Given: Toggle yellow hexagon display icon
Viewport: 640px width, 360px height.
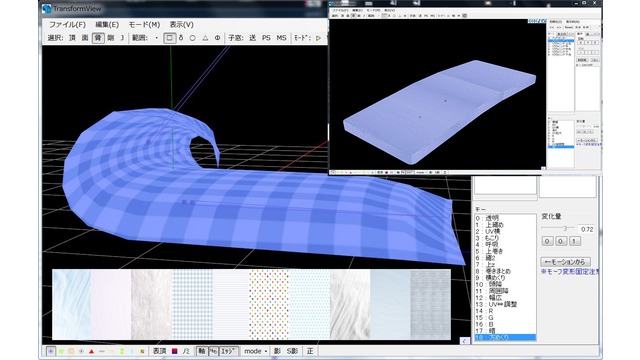Looking at the screenshot, I should click(142, 351).
